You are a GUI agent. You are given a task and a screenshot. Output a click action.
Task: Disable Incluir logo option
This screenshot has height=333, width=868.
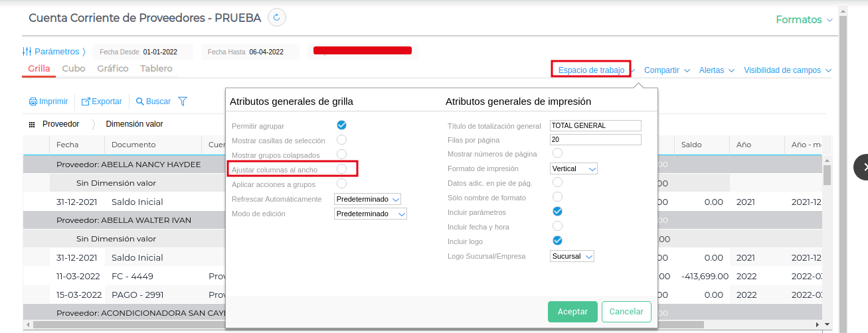558,240
